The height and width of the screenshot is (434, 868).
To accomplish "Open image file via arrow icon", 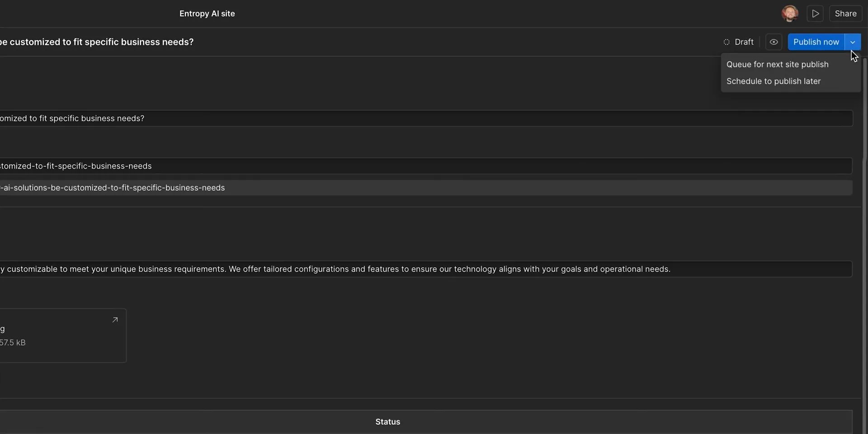I will pyautogui.click(x=115, y=320).
